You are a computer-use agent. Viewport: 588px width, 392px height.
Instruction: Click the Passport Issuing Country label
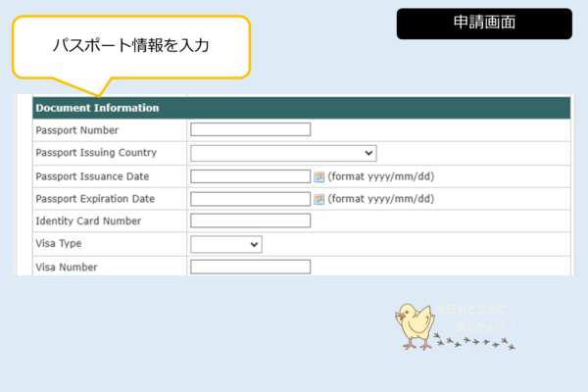(x=95, y=153)
